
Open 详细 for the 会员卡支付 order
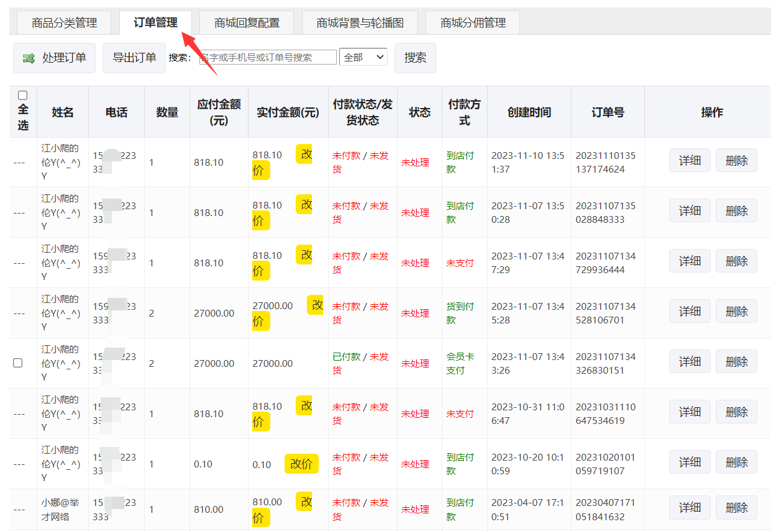(690, 361)
